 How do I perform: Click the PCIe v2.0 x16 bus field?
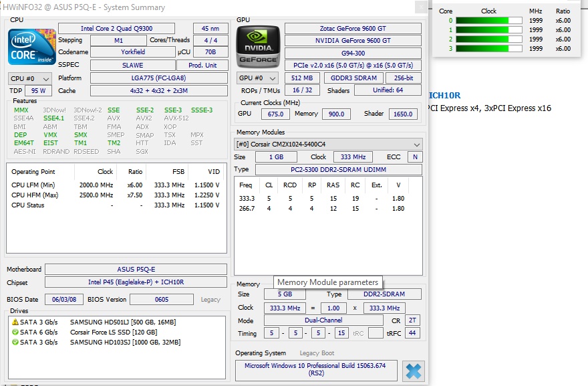tap(353, 66)
